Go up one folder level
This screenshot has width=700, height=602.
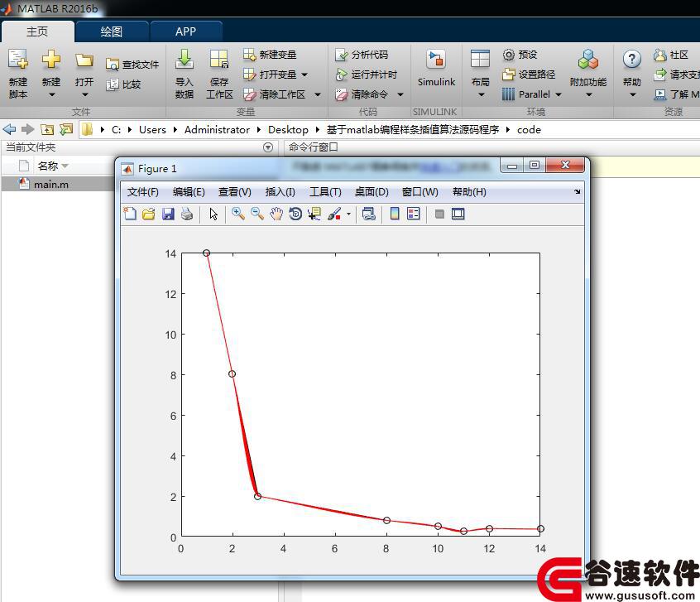coord(47,130)
